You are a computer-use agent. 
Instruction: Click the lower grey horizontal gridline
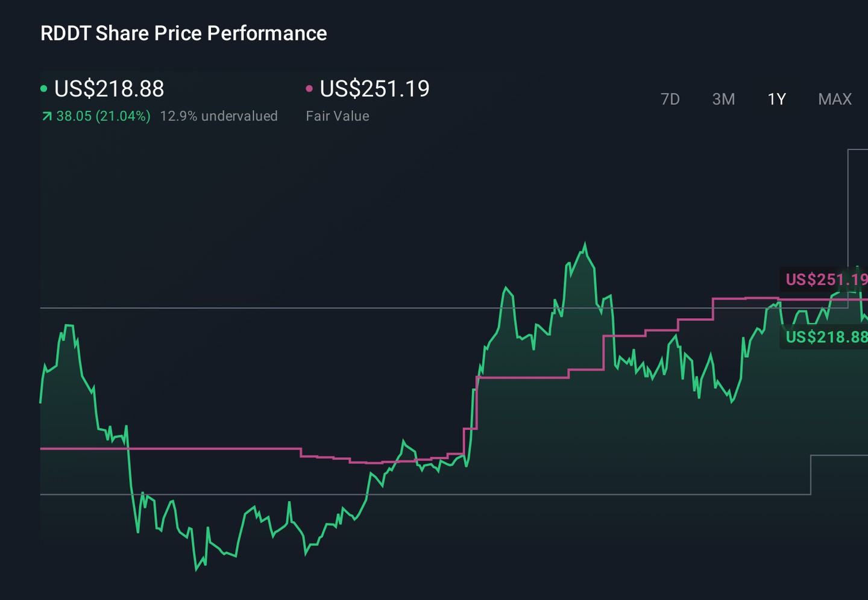pyautogui.click(x=425, y=495)
